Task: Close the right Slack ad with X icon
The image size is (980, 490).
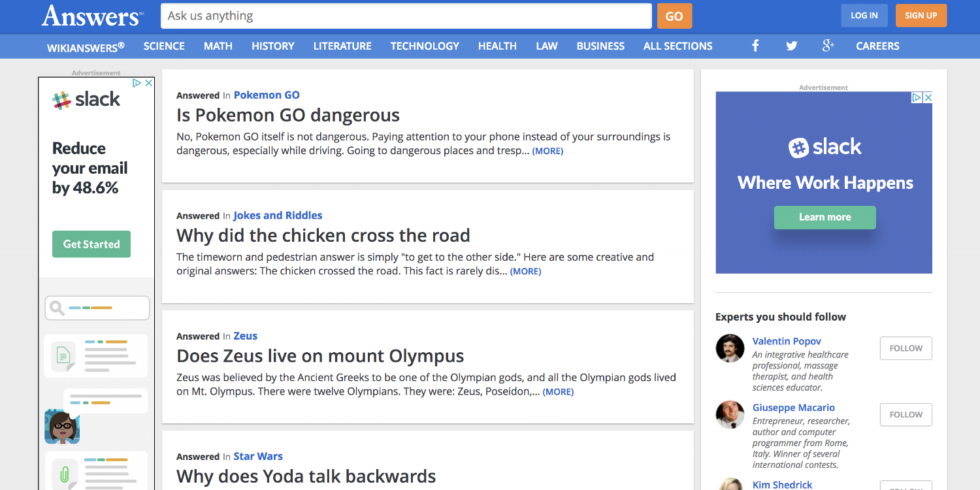Action: [x=927, y=97]
